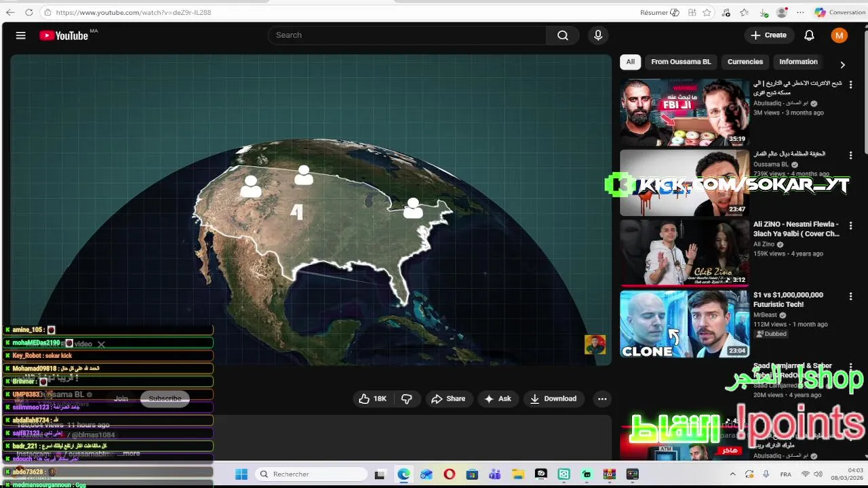This screenshot has width=868, height=488.
Task: Click the Join channel button
Action: point(121,399)
